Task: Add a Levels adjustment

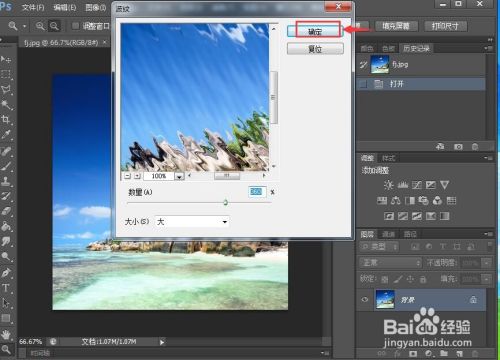Action: (403, 185)
